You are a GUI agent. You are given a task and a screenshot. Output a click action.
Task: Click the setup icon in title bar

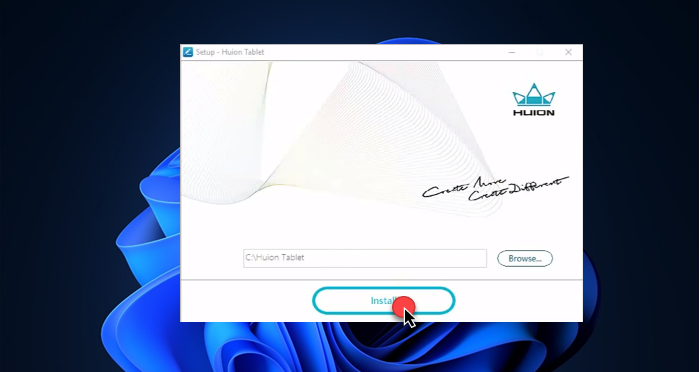pyautogui.click(x=188, y=52)
